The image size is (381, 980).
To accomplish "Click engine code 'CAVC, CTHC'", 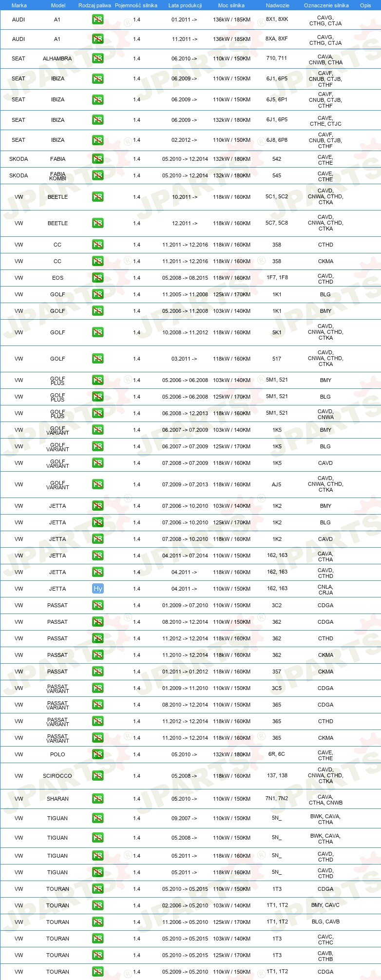I will [x=325, y=940].
